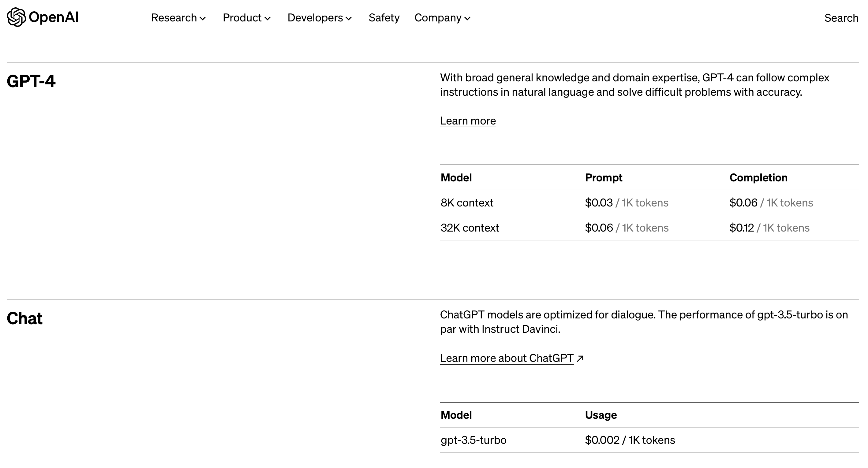
Task: Click the GPT-4 section heading
Action: click(31, 81)
